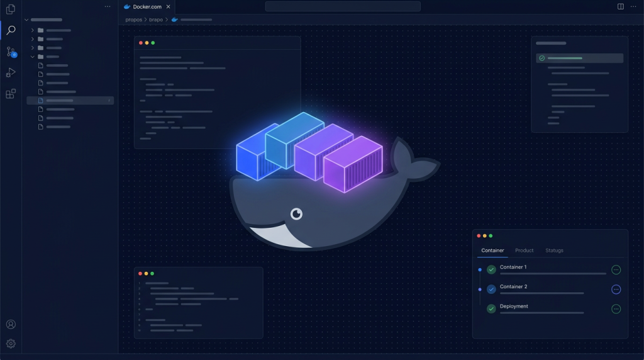Click yellow dot of the Container panel window
Viewport: 644px width, 360px height.
485,236
